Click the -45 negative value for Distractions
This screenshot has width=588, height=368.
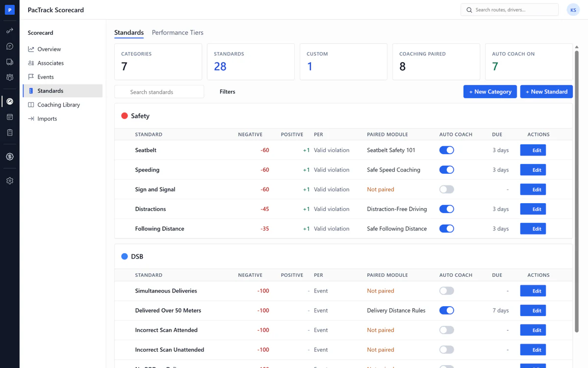click(265, 209)
